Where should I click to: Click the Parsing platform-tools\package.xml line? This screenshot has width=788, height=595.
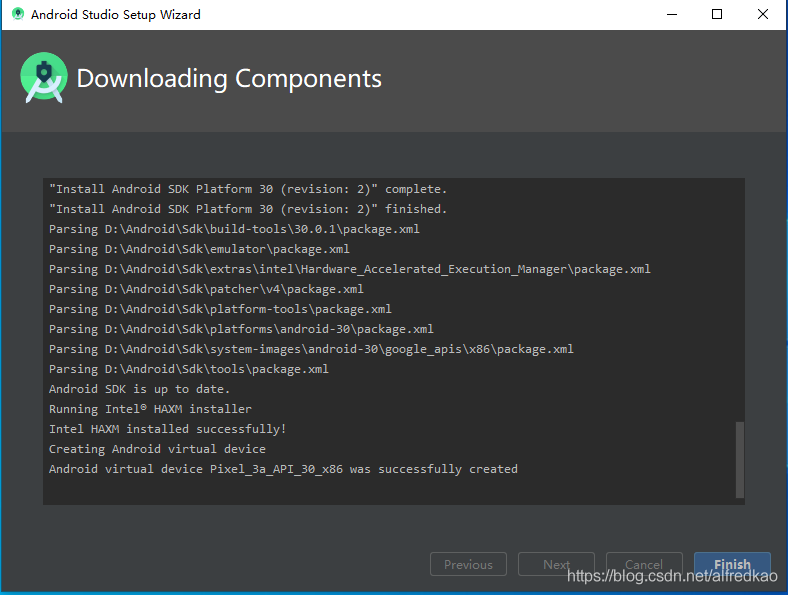point(220,309)
